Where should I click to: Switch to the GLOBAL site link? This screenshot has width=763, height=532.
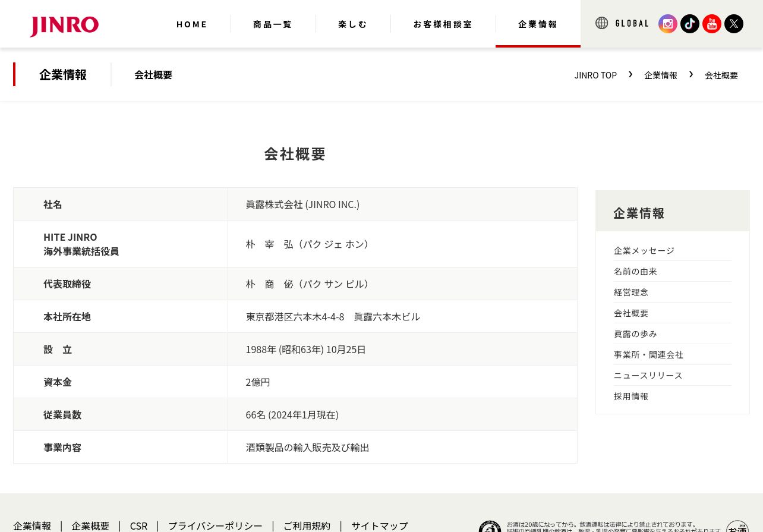pyautogui.click(x=632, y=24)
